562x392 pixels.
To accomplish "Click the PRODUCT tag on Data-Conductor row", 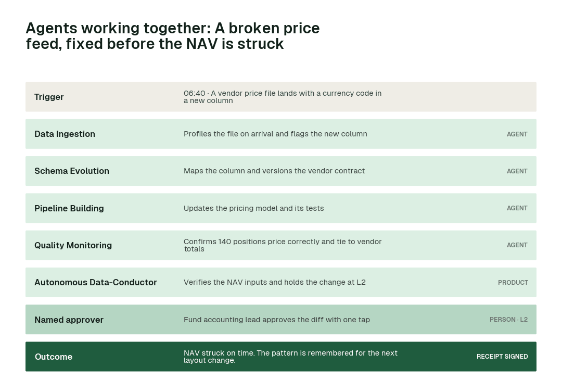I will [513, 283].
